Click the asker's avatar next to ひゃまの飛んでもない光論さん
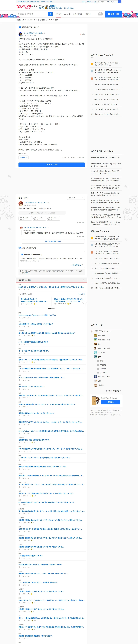Image resolution: width=138 pixels, height=644 pixels. click(x=21, y=34)
